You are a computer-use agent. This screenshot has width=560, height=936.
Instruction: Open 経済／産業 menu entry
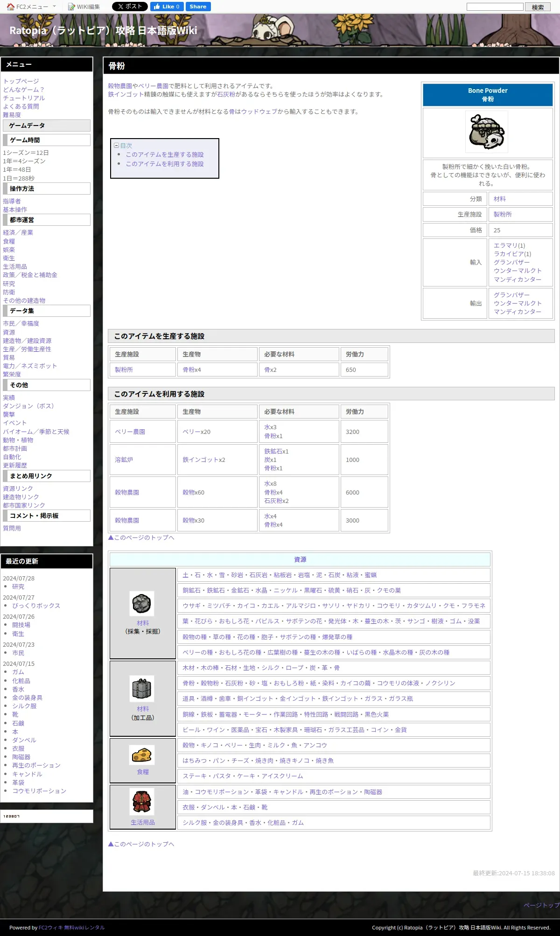click(x=18, y=232)
